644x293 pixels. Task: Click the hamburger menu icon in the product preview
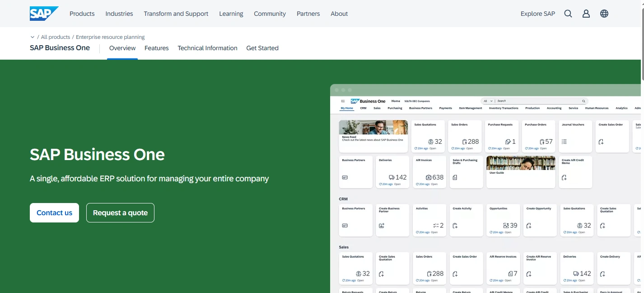343,101
